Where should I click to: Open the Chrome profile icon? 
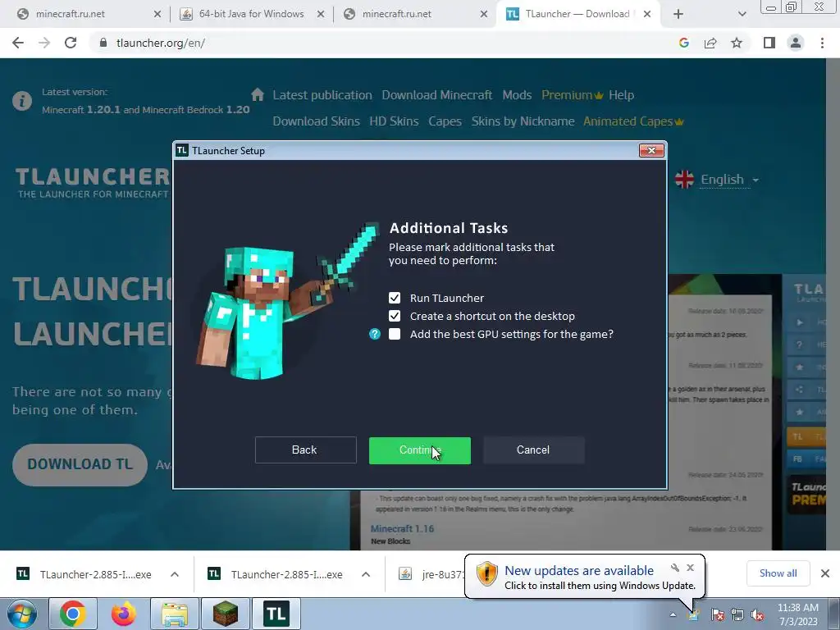[796, 43]
